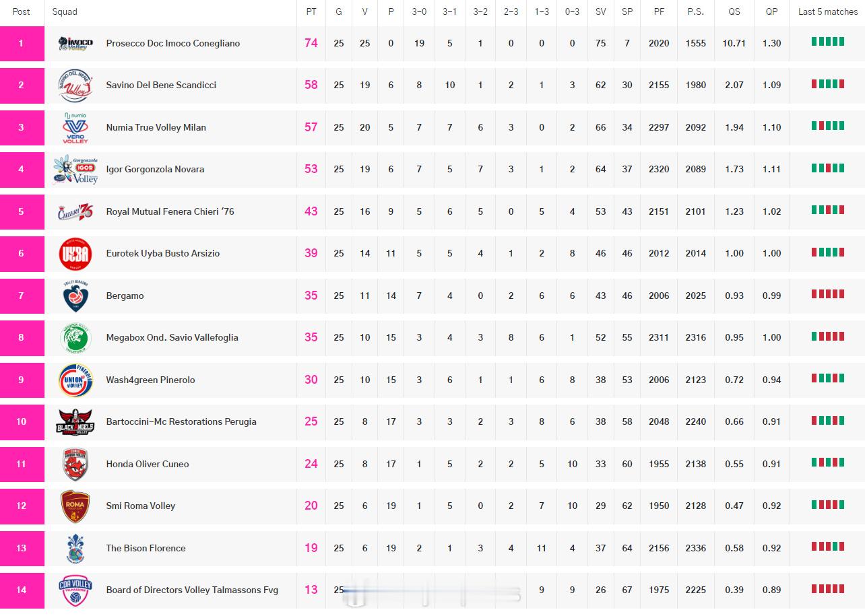865x616 pixels.
Task: Sort table by PT column header
Action: click(x=311, y=11)
